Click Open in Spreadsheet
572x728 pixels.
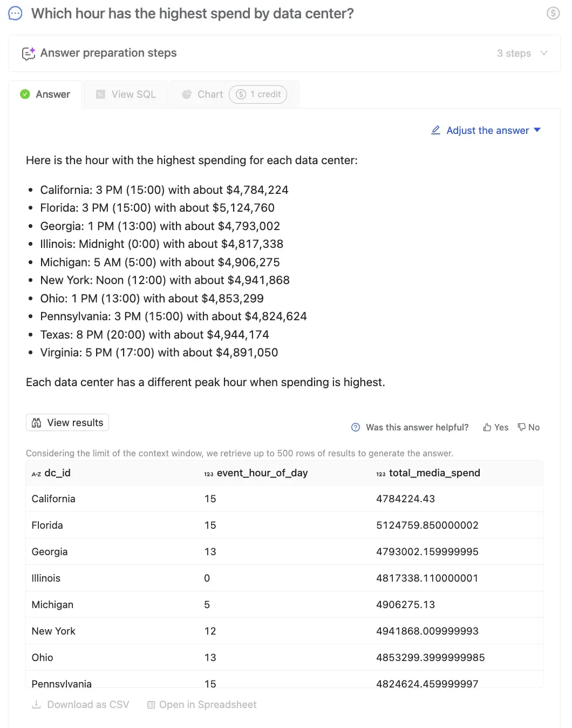[202, 705]
